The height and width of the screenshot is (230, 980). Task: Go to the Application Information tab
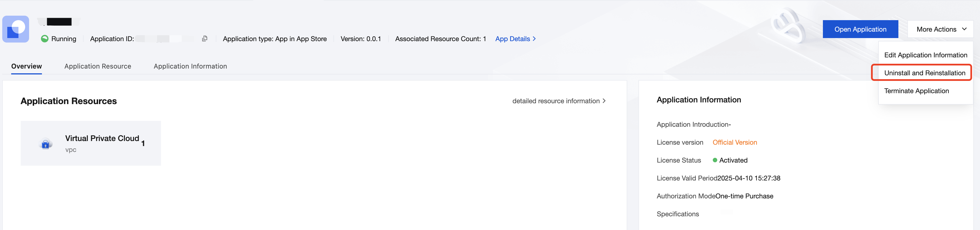click(x=190, y=66)
